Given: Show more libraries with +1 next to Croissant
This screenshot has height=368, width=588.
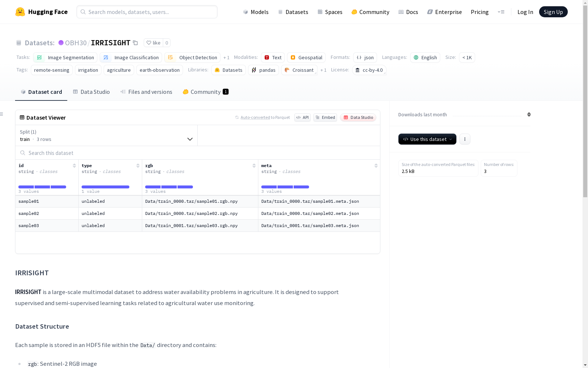Looking at the screenshot, I should 323,70.
